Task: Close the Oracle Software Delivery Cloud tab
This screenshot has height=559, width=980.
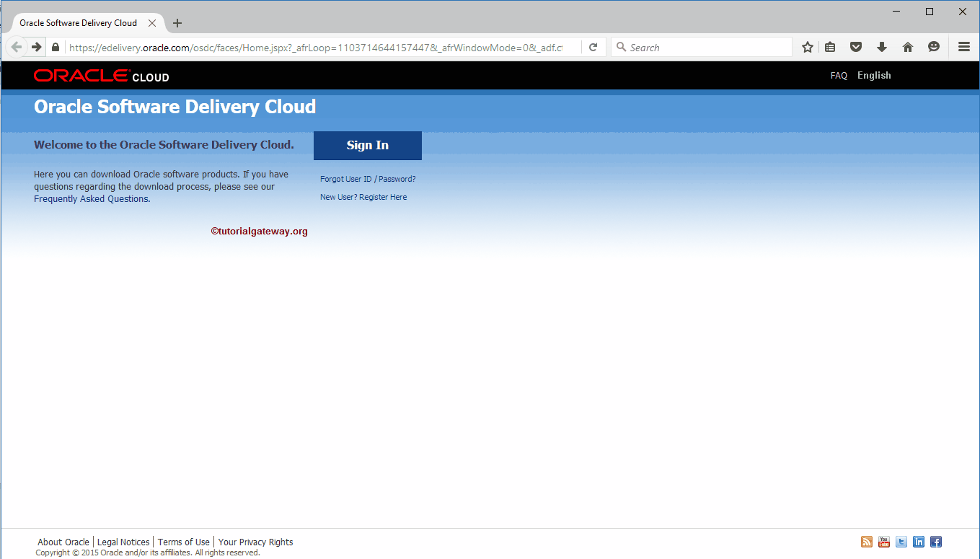Action: (x=152, y=23)
